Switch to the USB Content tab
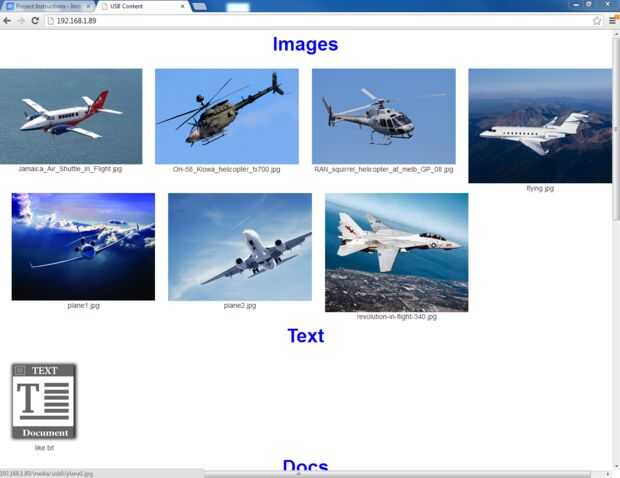Image resolution: width=620 pixels, height=478 pixels. 142,6
